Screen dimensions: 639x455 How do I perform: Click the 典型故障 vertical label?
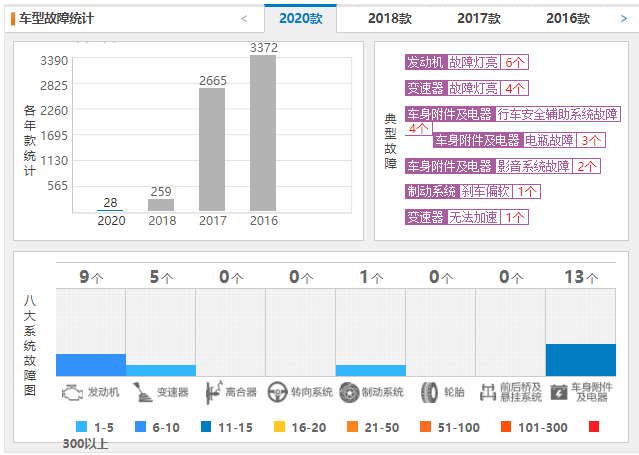[390, 141]
